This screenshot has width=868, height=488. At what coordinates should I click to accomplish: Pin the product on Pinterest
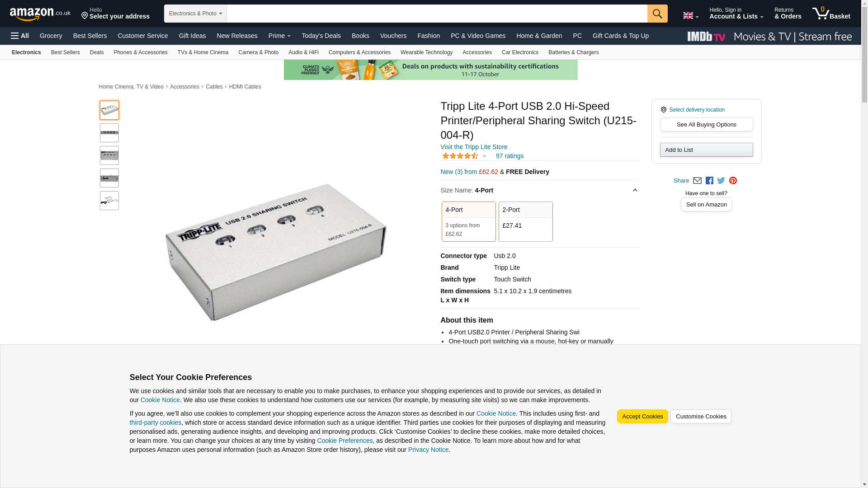click(x=733, y=181)
